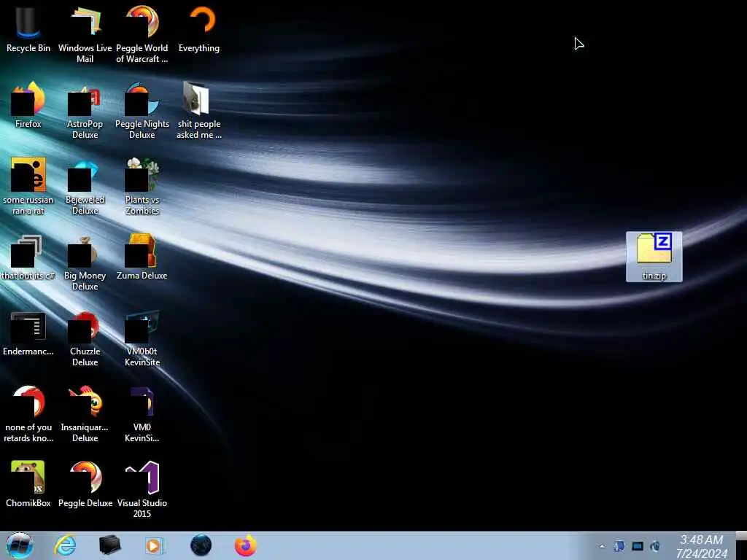This screenshot has width=747, height=560.
Task: Click the blue monitor tray icon
Action: tap(638, 546)
